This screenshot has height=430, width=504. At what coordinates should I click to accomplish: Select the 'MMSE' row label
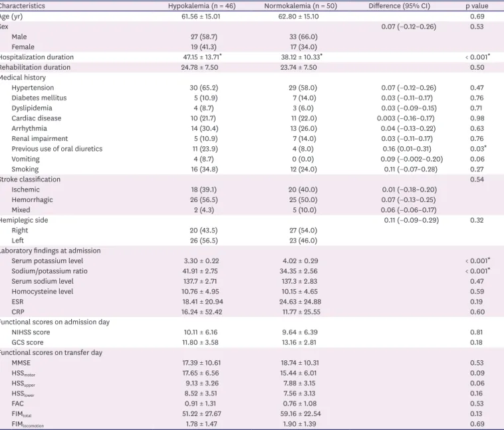[x=21, y=363]
